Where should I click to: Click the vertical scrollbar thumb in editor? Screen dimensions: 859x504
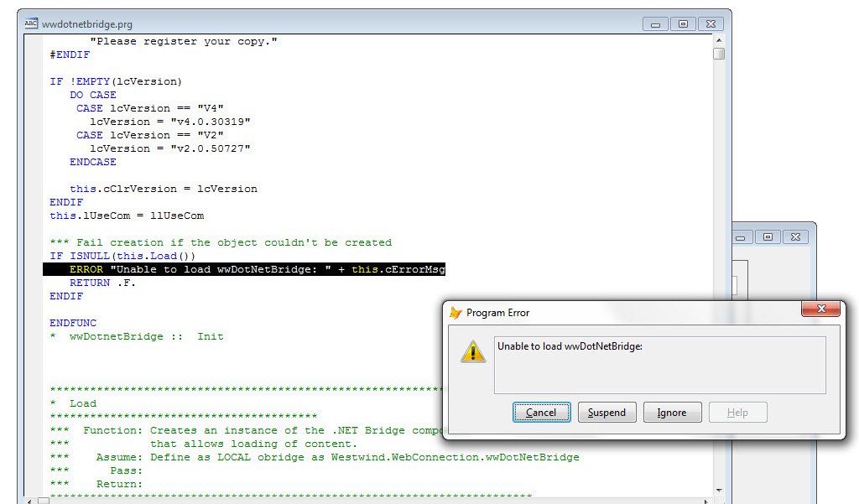719,54
